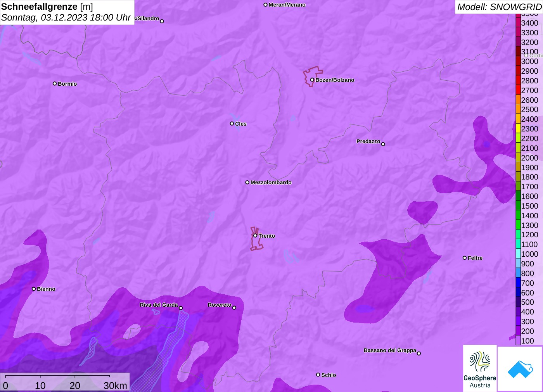Image resolution: width=543 pixels, height=392 pixels.
Task: Click the legend value 2100
Action: pyautogui.click(x=529, y=148)
